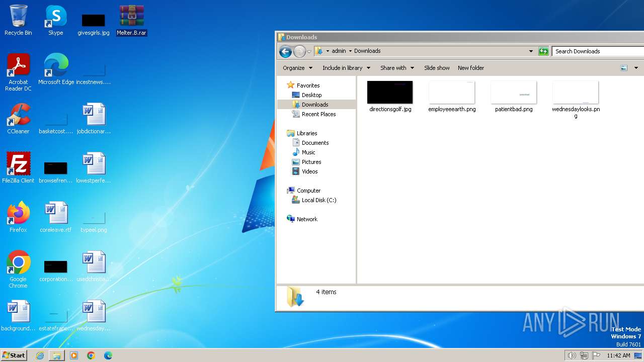The image size is (644, 362).
Task: Open the Share with dropdown
Action: point(397,68)
